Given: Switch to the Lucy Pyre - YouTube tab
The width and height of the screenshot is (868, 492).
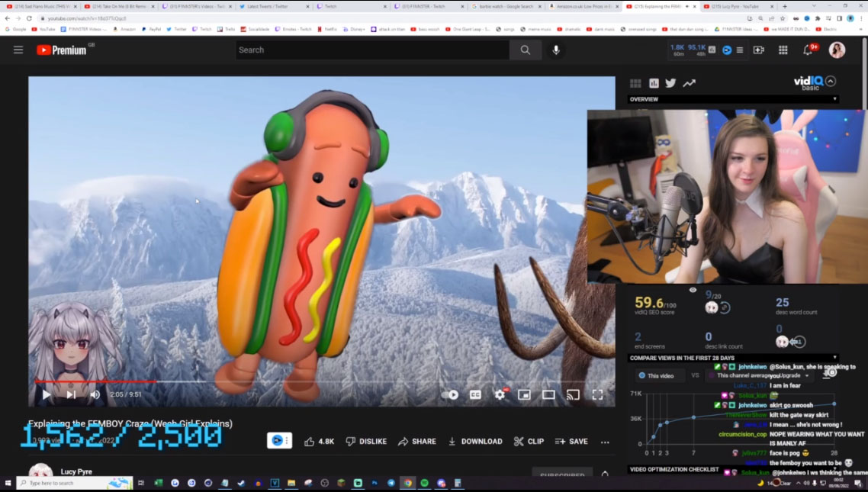Looking at the screenshot, I should point(738,7).
